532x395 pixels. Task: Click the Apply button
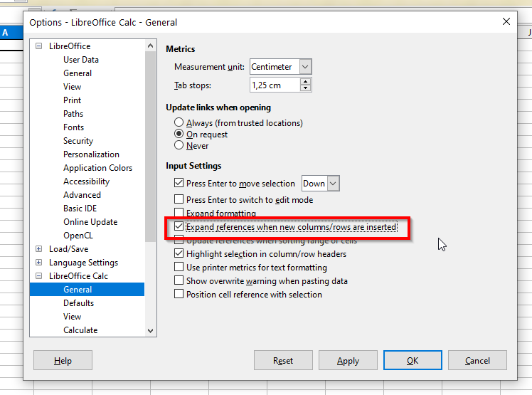pyautogui.click(x=348, y=360)
